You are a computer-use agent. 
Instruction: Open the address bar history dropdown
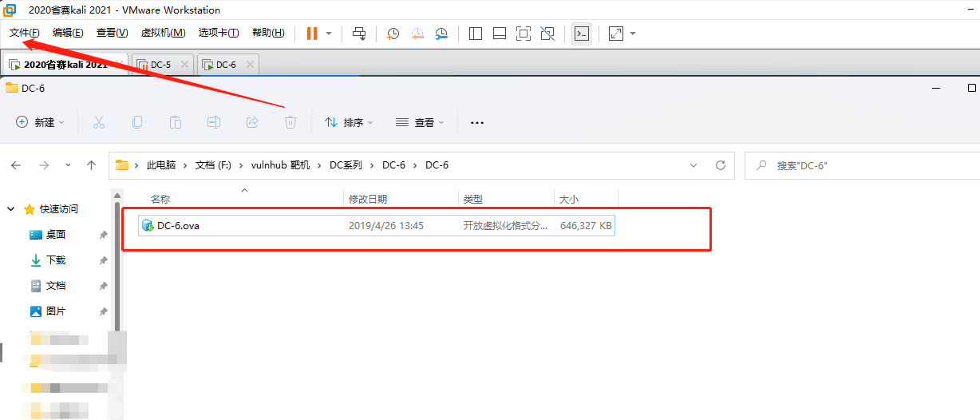click(694, 165)
